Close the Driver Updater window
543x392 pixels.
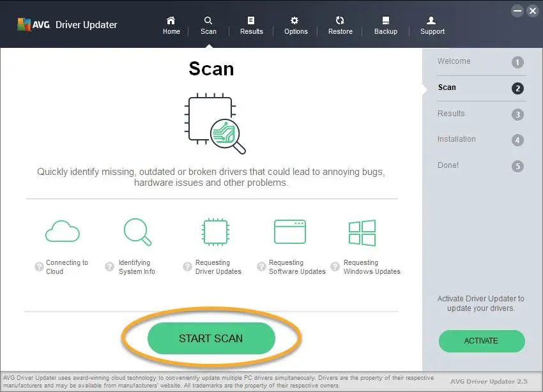(x=533, y=11)
